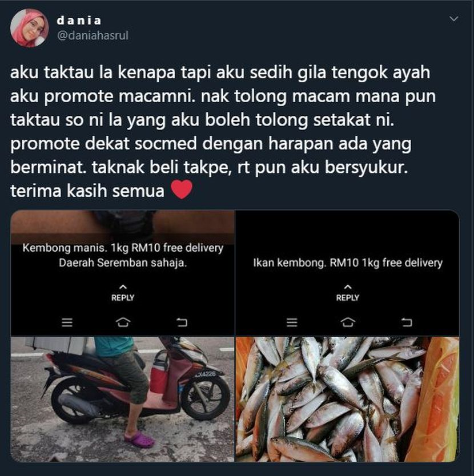The height and width of the screenshot is (476, 474).
Task: Expand reply chevron in left story image
Action: tap(123, 287)
